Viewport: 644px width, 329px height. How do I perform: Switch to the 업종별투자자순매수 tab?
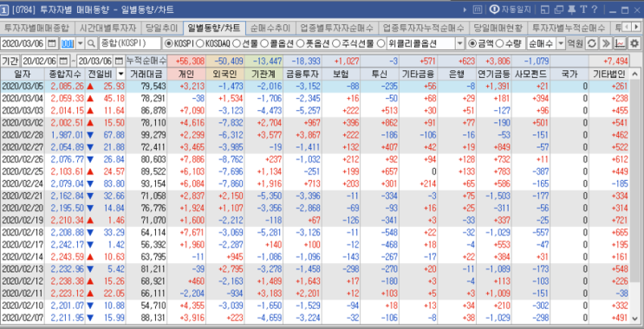point(336,28)
